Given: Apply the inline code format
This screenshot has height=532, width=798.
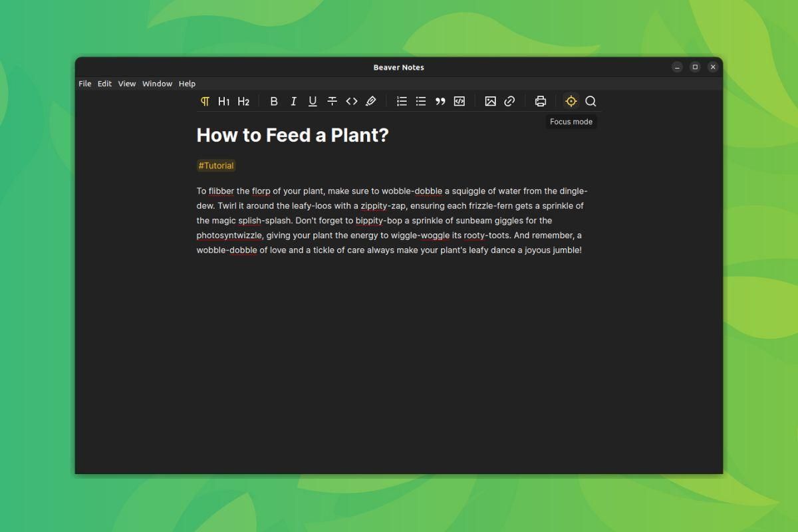Looking at the screenshot, I should tap(352, 100).
